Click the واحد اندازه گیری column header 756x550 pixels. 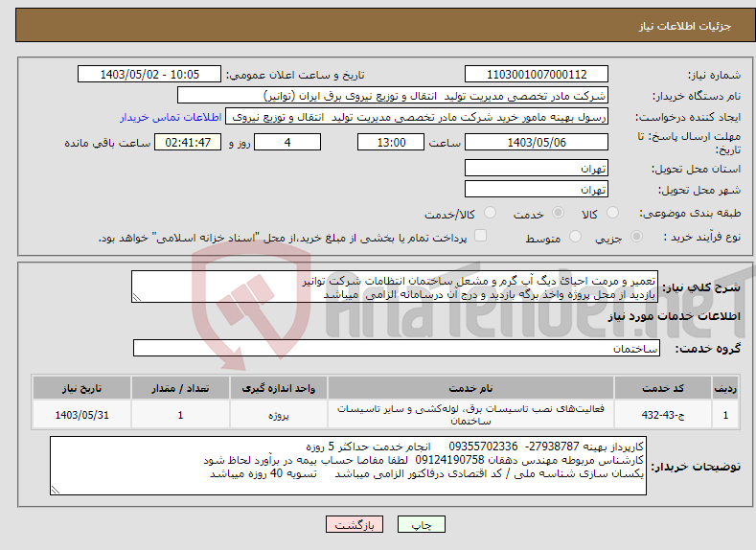click(278, 388)
